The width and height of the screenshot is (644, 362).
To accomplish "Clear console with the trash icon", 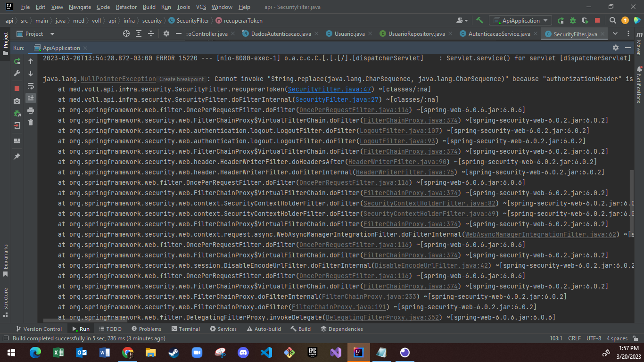I will coord(31,123).
